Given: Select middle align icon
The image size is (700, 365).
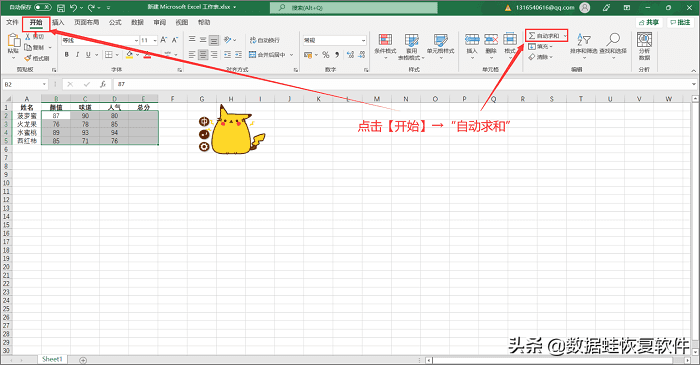Looking at the screenshot, I should [203, 40].
